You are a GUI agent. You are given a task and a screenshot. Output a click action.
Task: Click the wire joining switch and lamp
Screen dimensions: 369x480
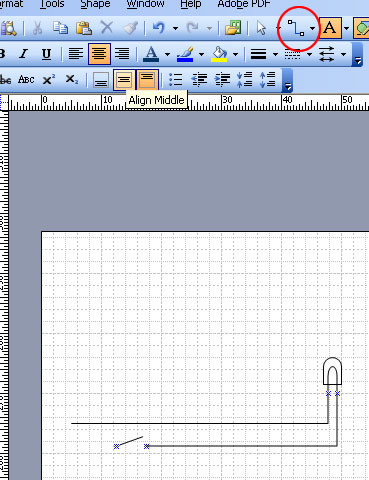(241, 445)
